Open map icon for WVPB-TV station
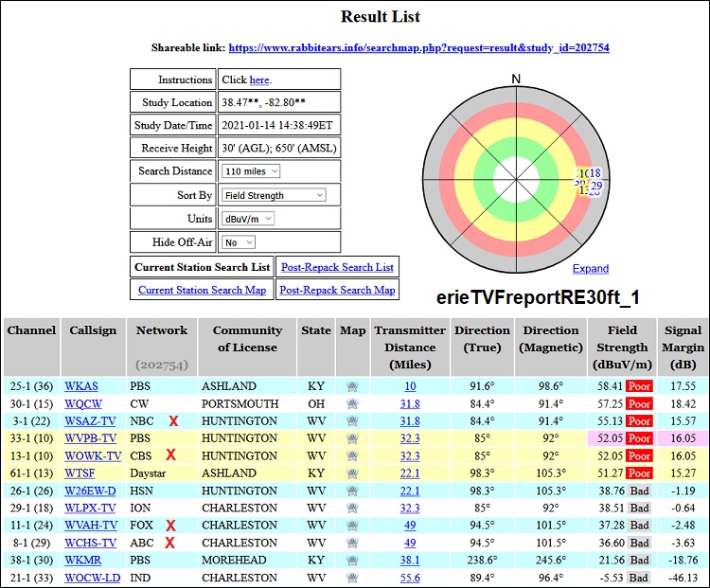Viewport: 710px width, 588px height. (352, 438)
